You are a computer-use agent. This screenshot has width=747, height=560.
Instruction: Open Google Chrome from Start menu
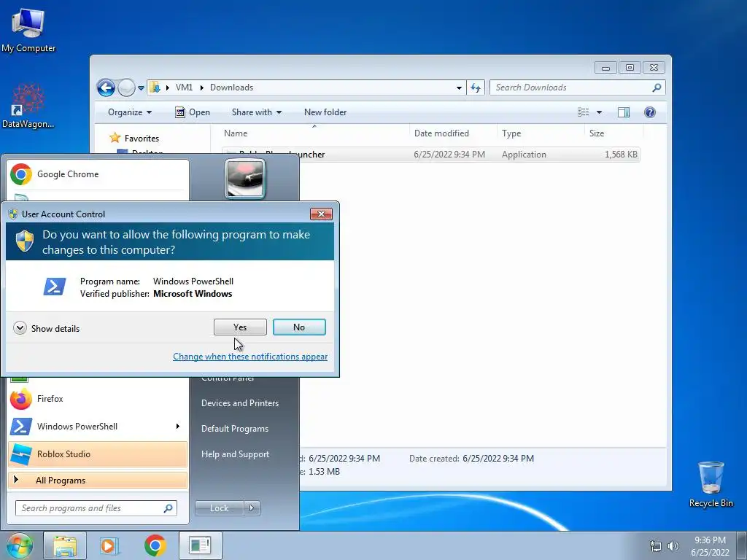pos(98,174)
